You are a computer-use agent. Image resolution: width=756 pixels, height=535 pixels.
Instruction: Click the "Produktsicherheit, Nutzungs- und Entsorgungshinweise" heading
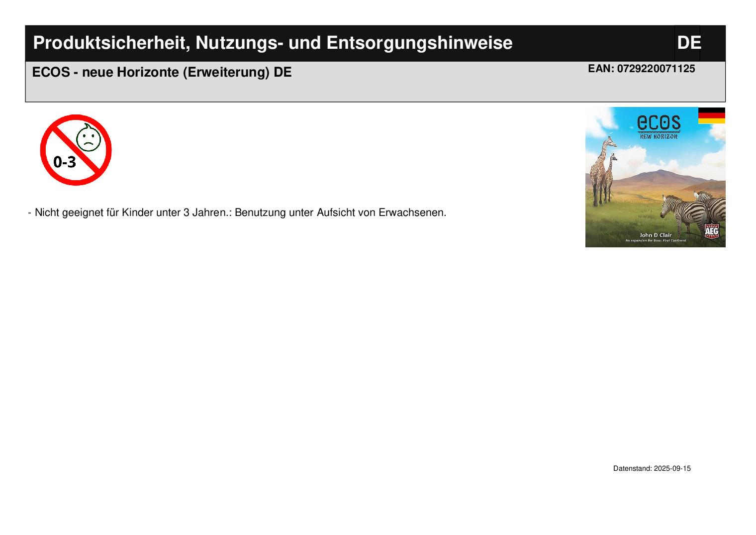click(x=273, y=43)
